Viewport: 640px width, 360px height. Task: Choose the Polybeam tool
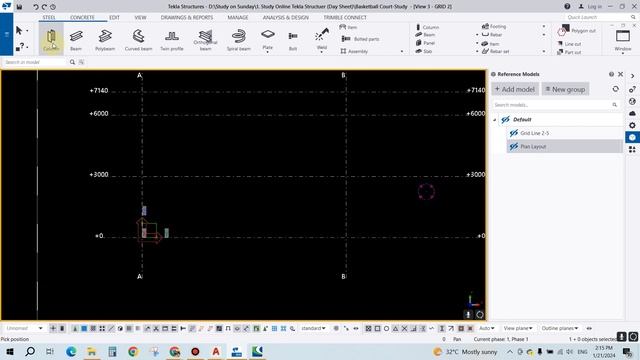(x=105, y=39)
